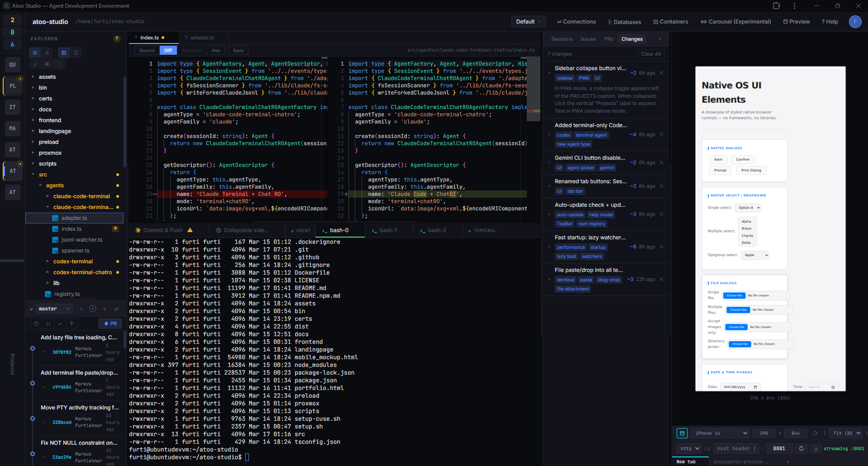Click Clear All in the Changes panel
This screenshot has width=868, height=466.
pos(650,54)
